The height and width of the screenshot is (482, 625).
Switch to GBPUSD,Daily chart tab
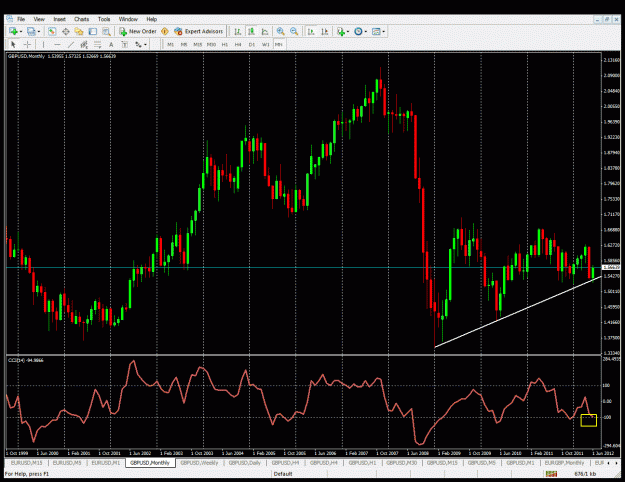click(x=245, y=463)
